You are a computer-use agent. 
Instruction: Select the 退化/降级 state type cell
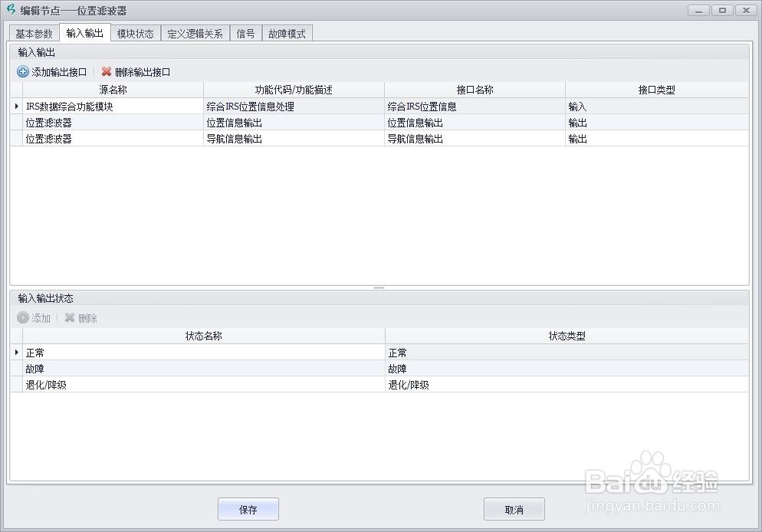click(x=567, y=384)
